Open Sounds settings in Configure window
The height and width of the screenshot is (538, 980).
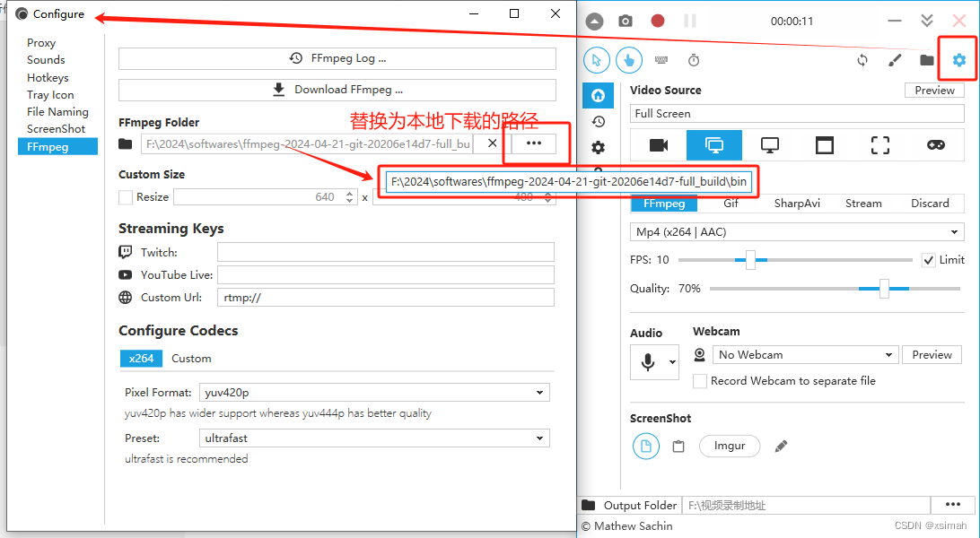[46, 60]
